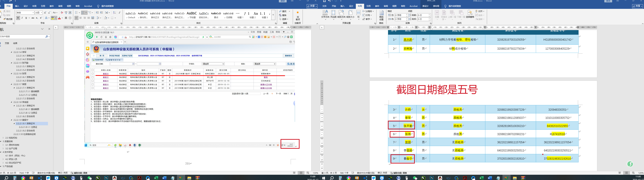Screen dimensions: 644x180
Task: Show or hide paragraph marks
Action: click(x=120, y=13)
